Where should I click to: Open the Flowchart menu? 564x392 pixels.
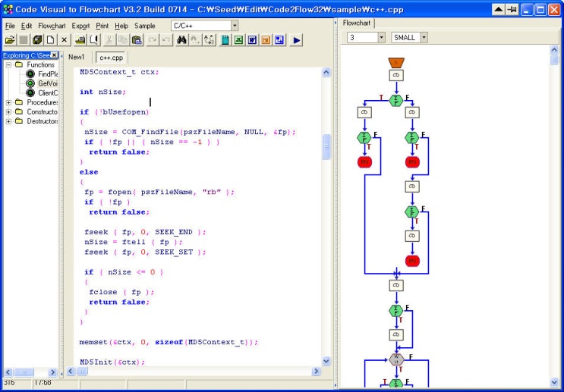[52, 26]
